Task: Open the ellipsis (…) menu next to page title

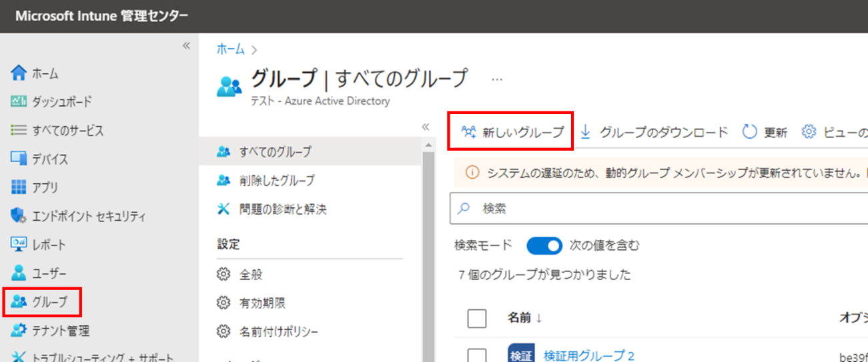Action: point(496,79)
